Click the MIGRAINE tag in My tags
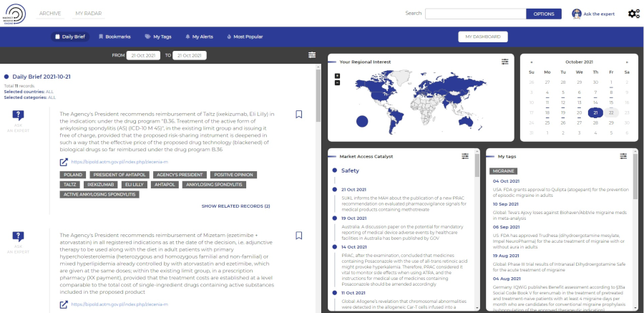Image resolution: width=644 pixels, height=313 pixels. pyautogui.click(x=504, y=170)
